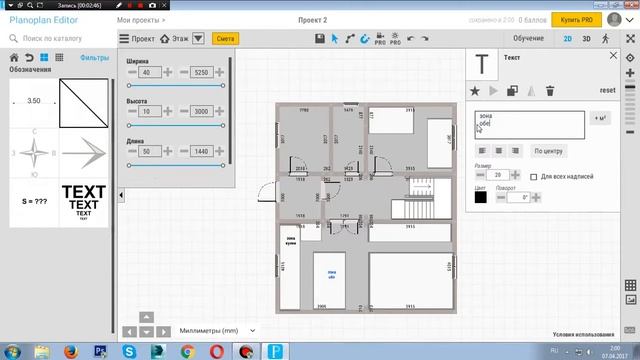640x360 pixels.
Task: Open the Этаж dropdown arrow
Action: click(198, 38)
